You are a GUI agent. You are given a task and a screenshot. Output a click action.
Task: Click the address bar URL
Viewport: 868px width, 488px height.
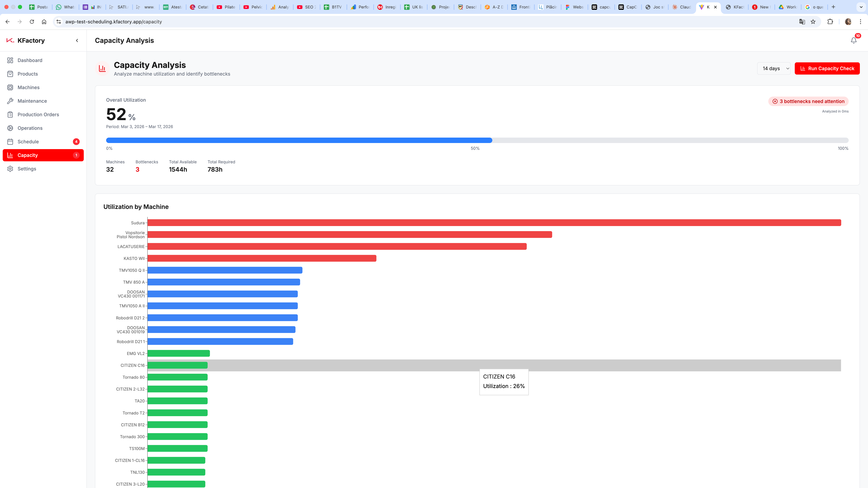click(114, 22)
